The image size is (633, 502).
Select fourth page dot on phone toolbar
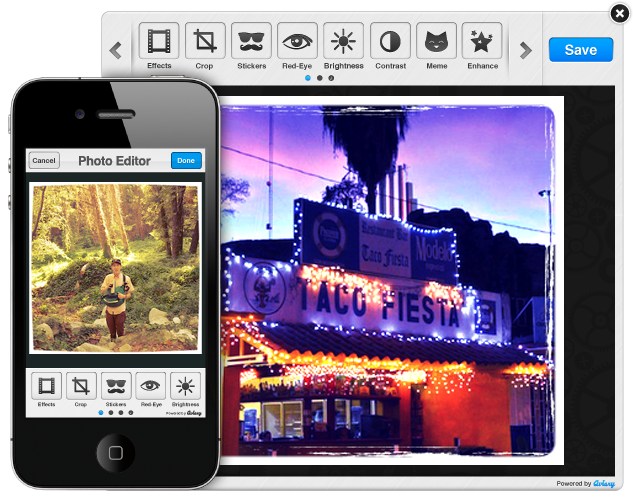click(x=130, y=412)
